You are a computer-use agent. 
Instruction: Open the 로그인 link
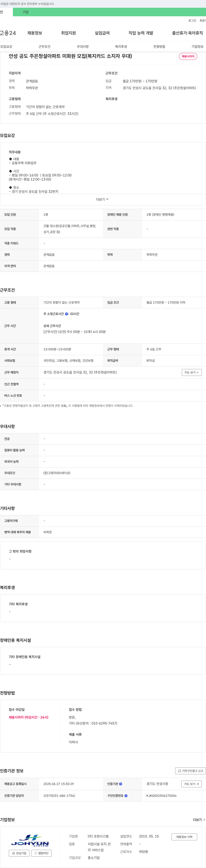click(x=192, y=21)
